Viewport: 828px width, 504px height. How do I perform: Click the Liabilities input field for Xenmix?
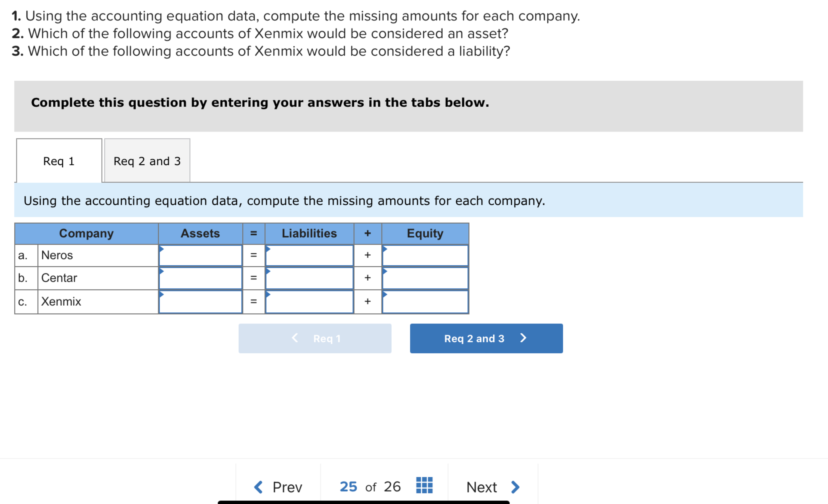coord(309,302)
